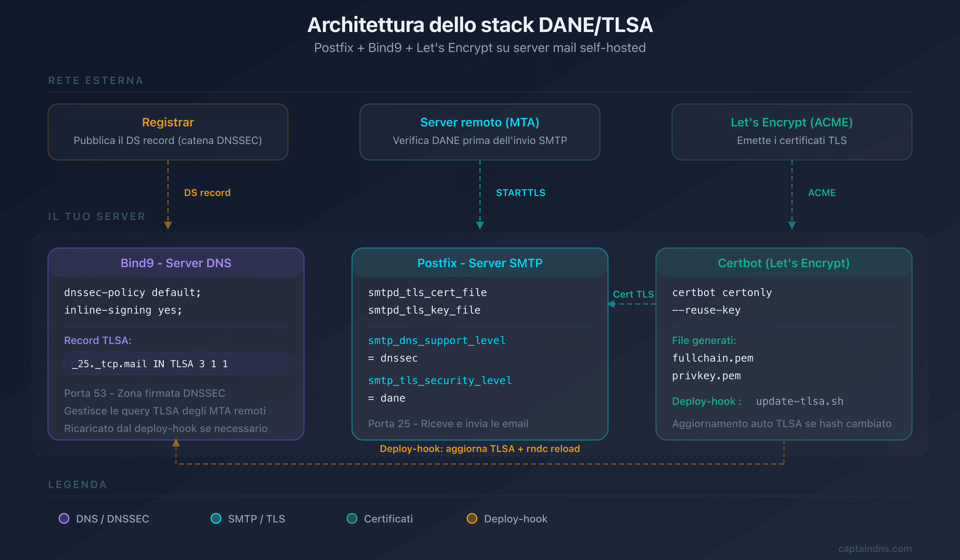Click the LEGENDA section heading

[78, 484]
